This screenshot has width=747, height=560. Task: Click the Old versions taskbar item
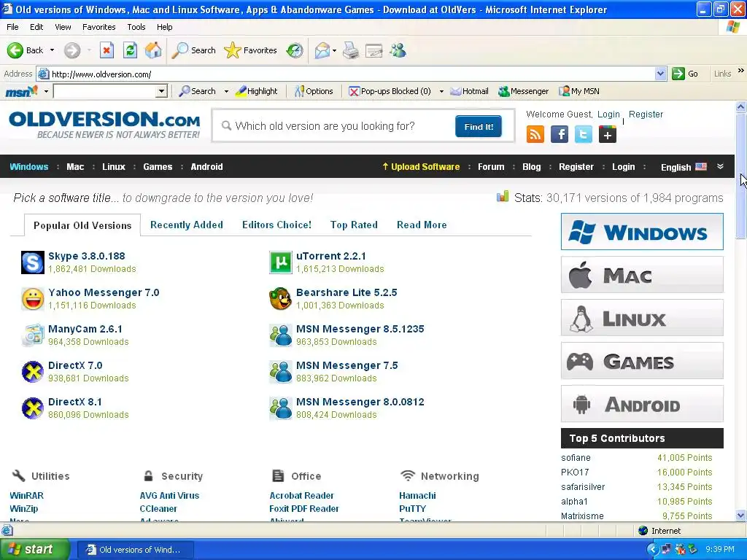pyautogui.click(x=135, y=550)
